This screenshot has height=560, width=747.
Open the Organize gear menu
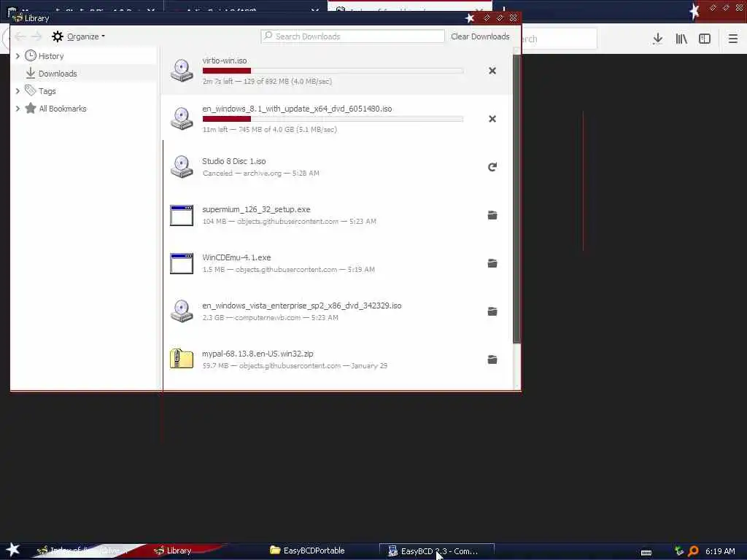78,36
